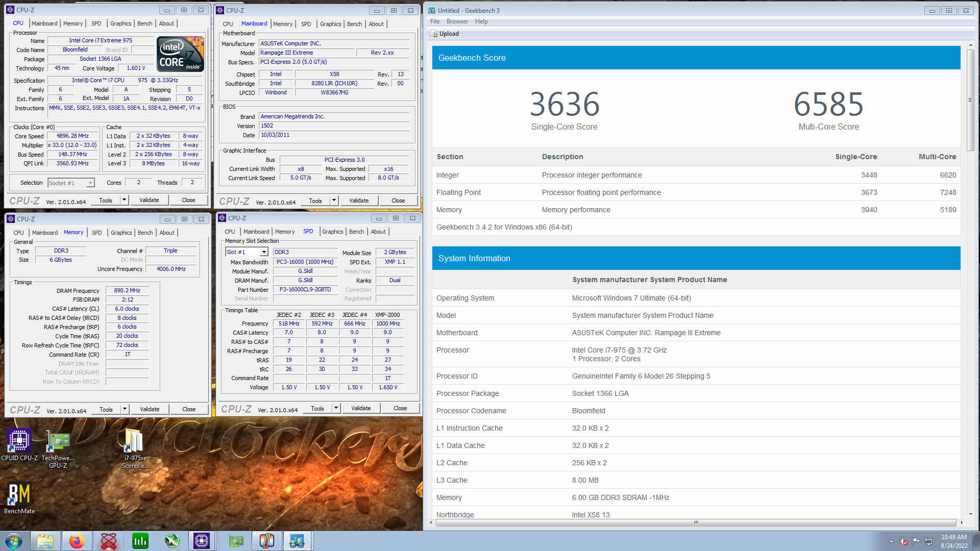Click Validate in CPU-Z CPU window

[x=149, y=200]
